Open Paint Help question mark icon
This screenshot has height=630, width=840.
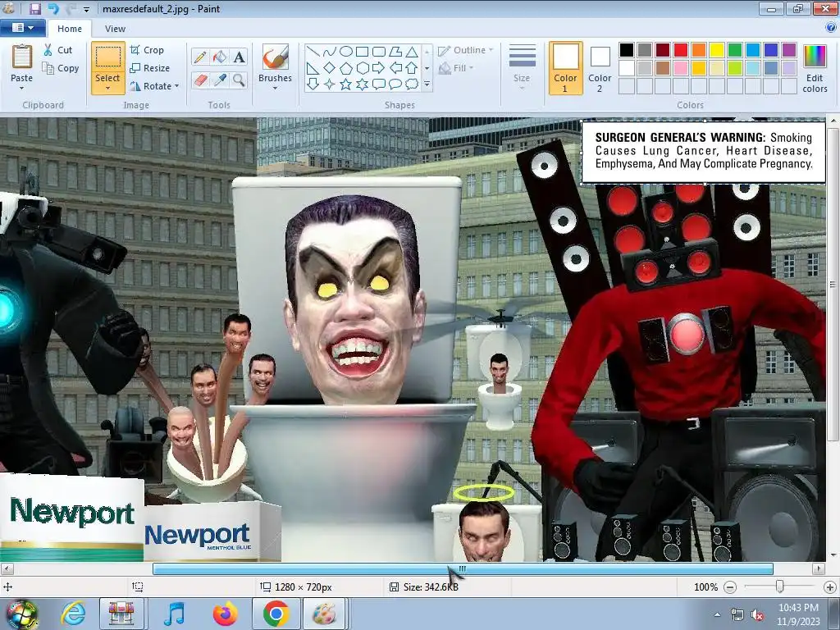[x=831, y=28]
